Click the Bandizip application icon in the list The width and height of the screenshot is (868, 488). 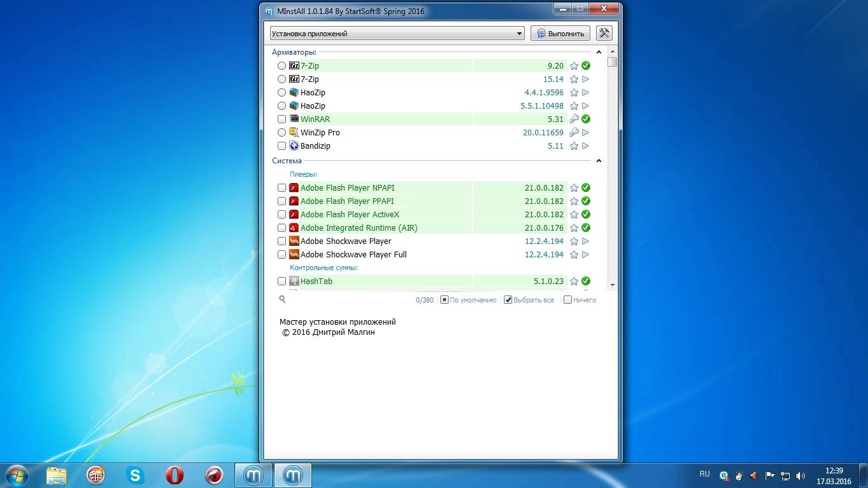[294, 146]
